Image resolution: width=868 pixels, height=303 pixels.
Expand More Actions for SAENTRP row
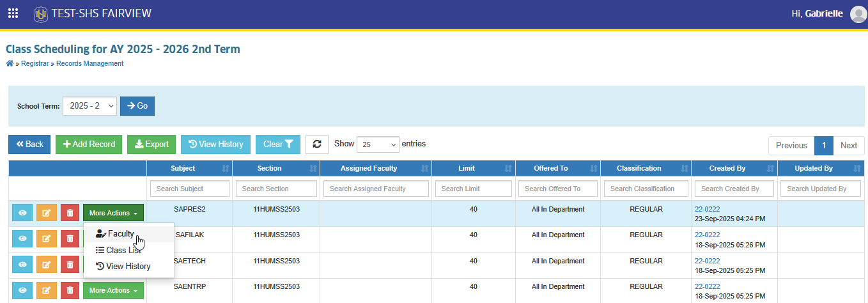(113, 290)
